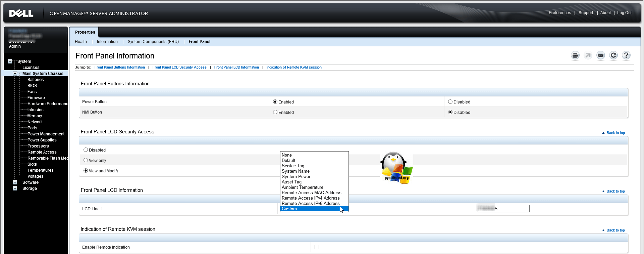Expand the Software tree node

tap(15, 182)
